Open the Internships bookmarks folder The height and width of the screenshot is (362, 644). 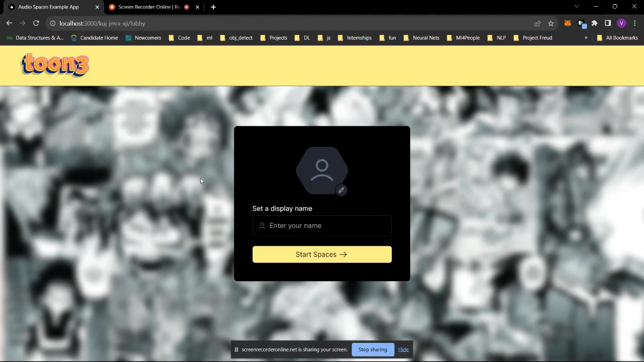[x=355, y=38]
